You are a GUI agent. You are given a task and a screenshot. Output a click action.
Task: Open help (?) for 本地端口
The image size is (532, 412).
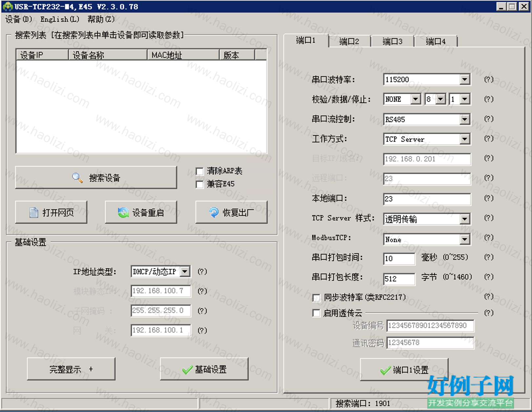coord(489,198)
